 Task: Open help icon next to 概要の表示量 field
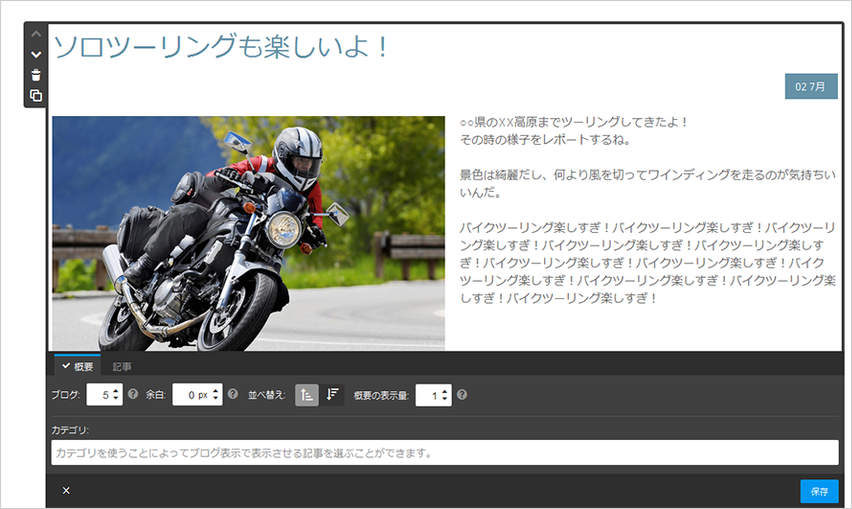[462, 394]
